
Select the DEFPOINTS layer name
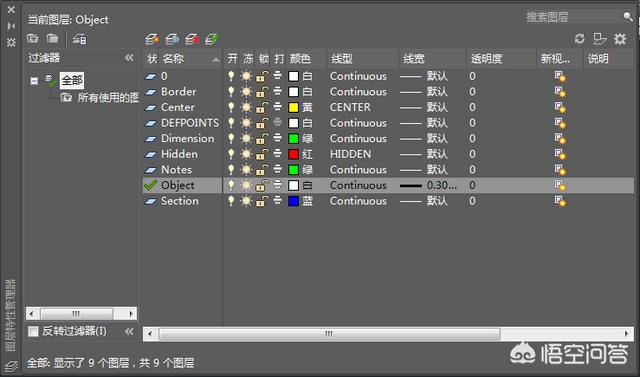(190, 123)
